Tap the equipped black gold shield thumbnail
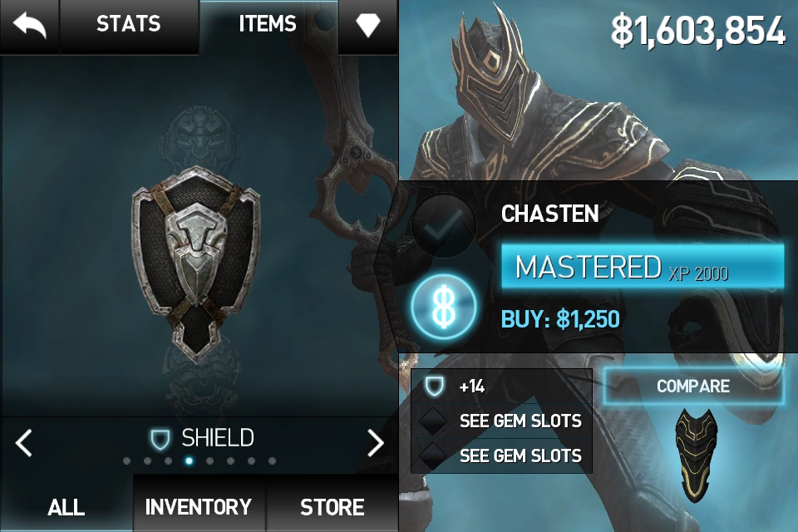Viewport: 798px width, 532px height. [x=695, y=454]
